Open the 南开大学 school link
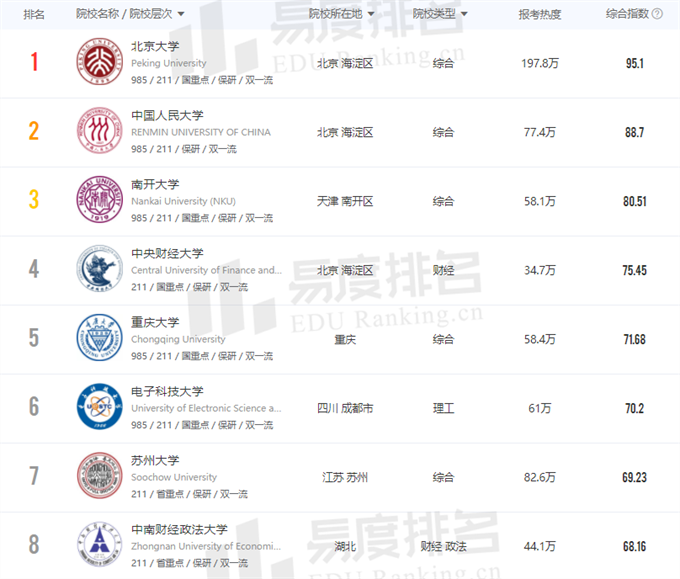Screen dimensions: 680x579 [x=155, y=184]
